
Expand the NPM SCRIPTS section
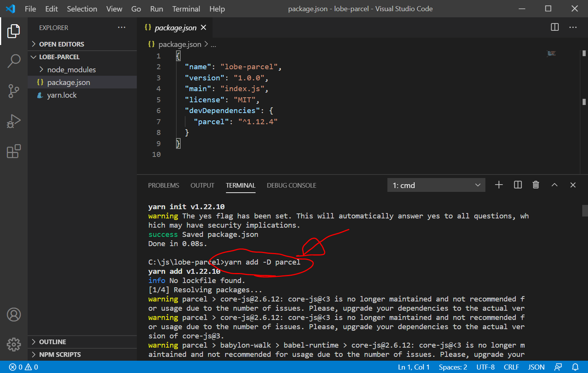click(x=82, y=355)
